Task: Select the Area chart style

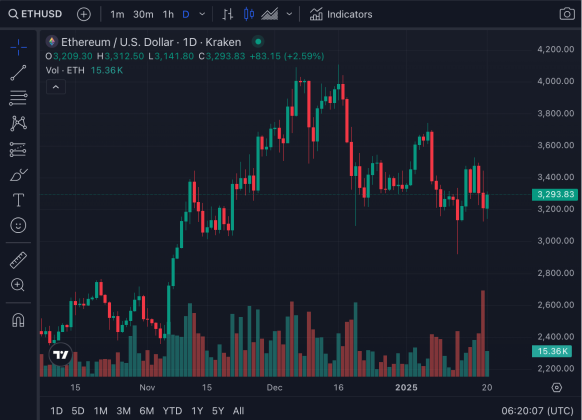Action: point(269,14)
